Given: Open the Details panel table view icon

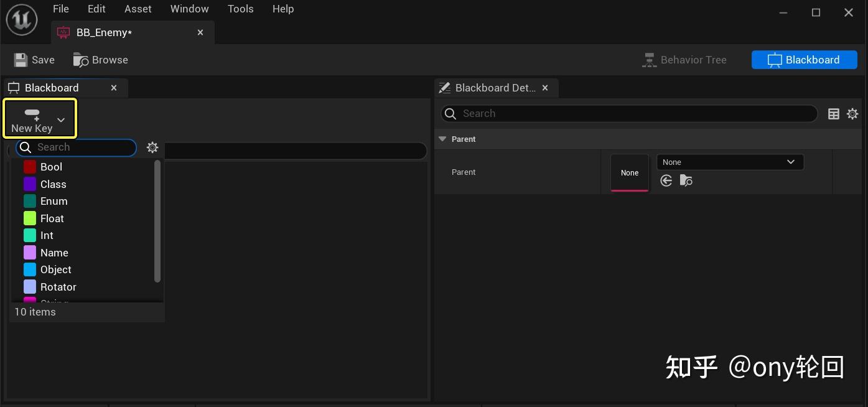Looking at the screenshot, I should point(834,113).
